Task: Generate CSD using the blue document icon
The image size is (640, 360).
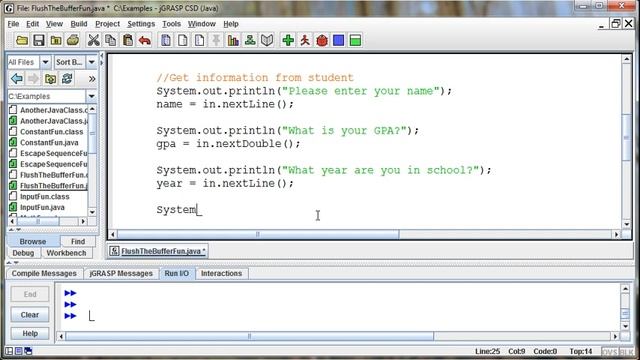Action: pos(166,40)
